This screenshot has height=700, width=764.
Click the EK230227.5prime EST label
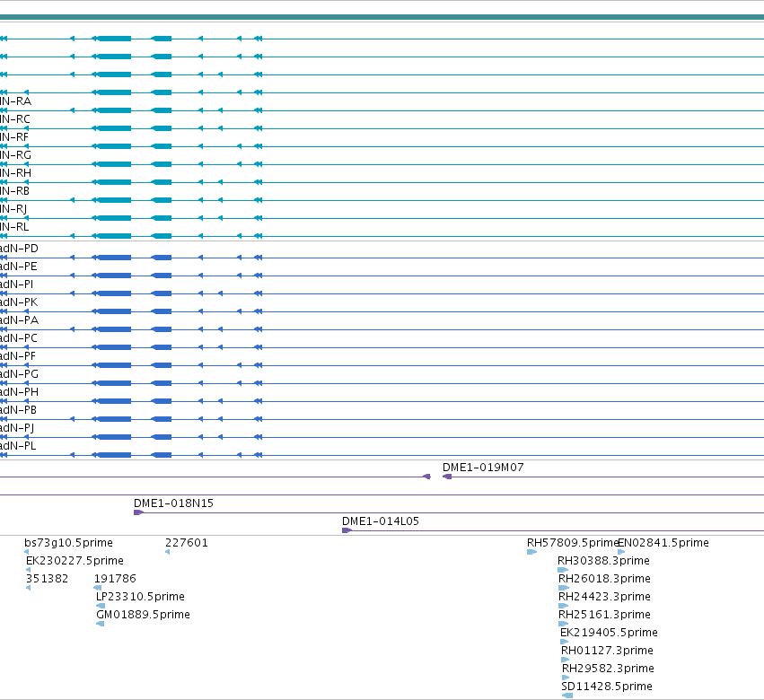[x=75, y=561]
